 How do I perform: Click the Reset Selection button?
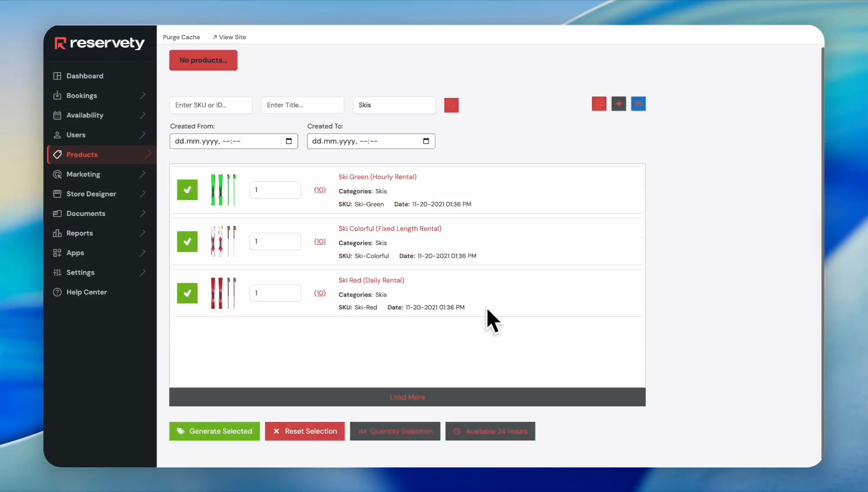click(305, 431)
